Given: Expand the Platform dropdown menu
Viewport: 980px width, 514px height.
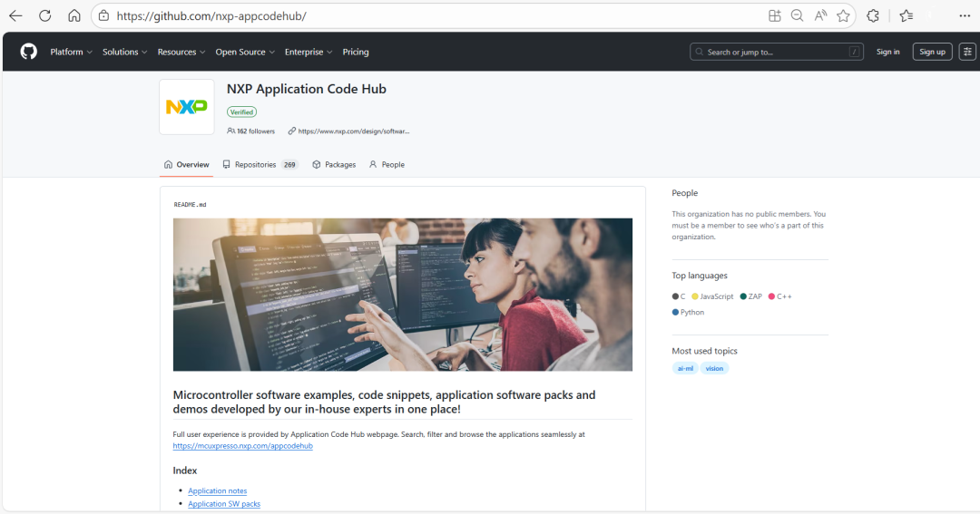Looking at the screenshot, I should tap(71, 52).
